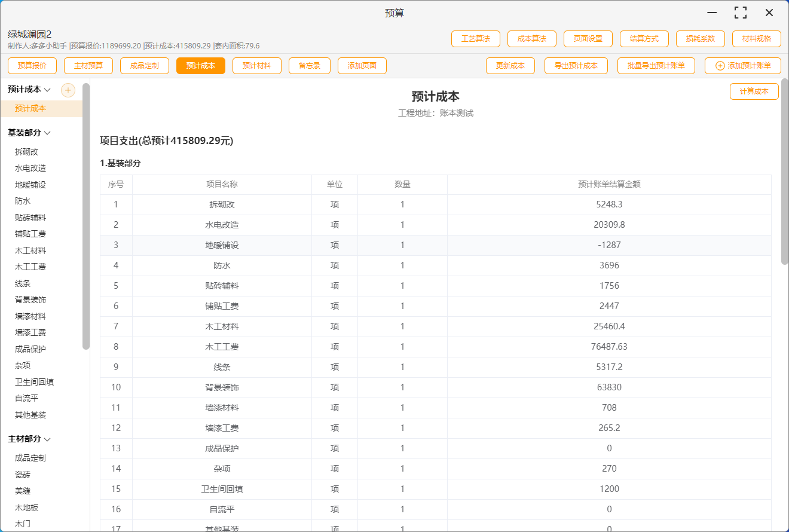Click the 更新成本 button
789x532 pixels.
tap(510, 66)
